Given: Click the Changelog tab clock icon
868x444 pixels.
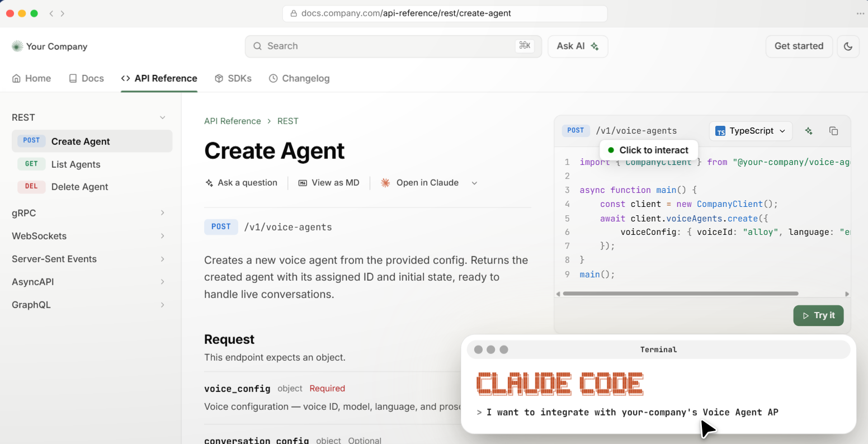Looking at the screenshot, I should pos(273,78).
